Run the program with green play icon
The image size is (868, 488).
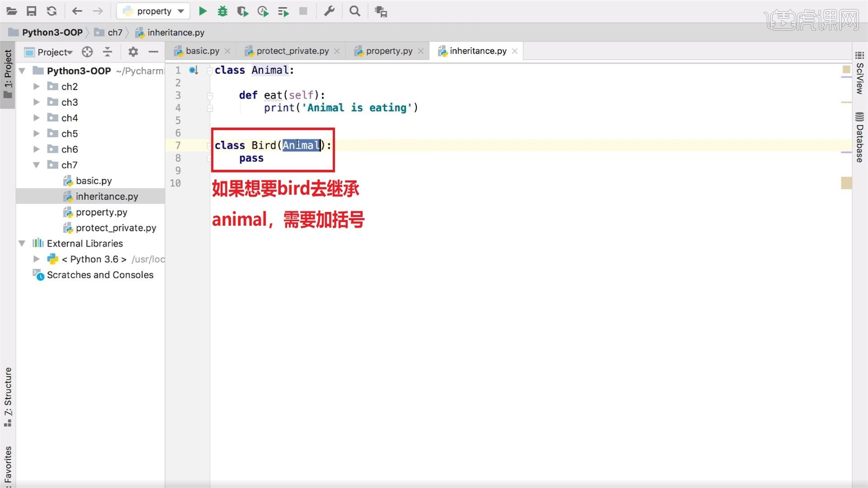[x=203, y=11]
